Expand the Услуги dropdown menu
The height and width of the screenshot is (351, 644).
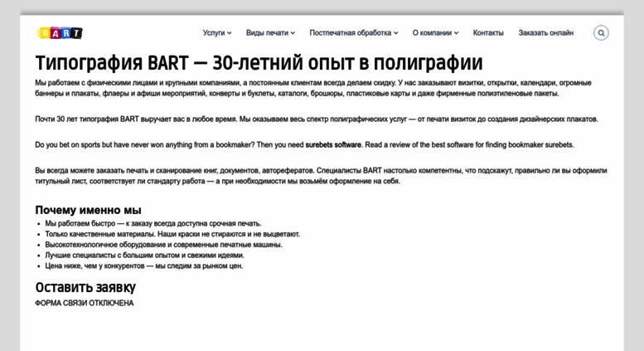[217, 33]
